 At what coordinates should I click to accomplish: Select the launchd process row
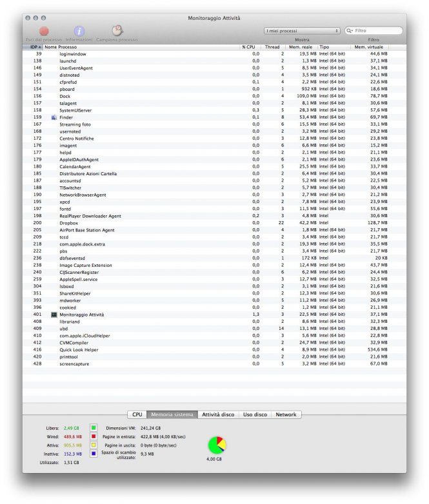(214, 61)
